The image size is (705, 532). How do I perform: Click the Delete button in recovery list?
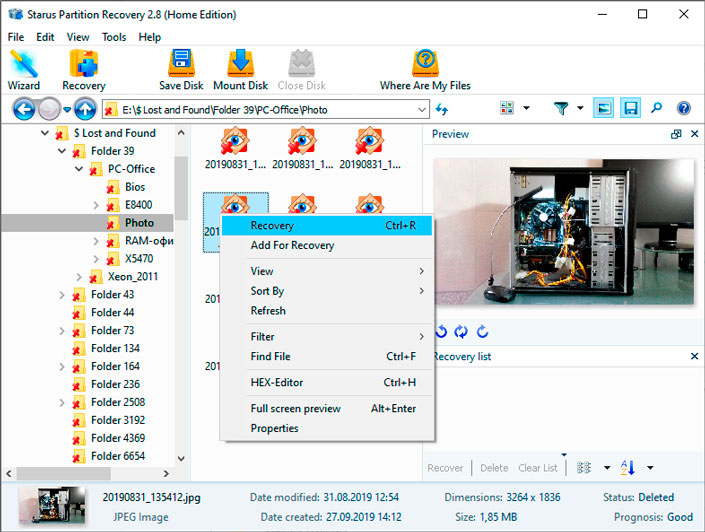(x=494, y=468)
